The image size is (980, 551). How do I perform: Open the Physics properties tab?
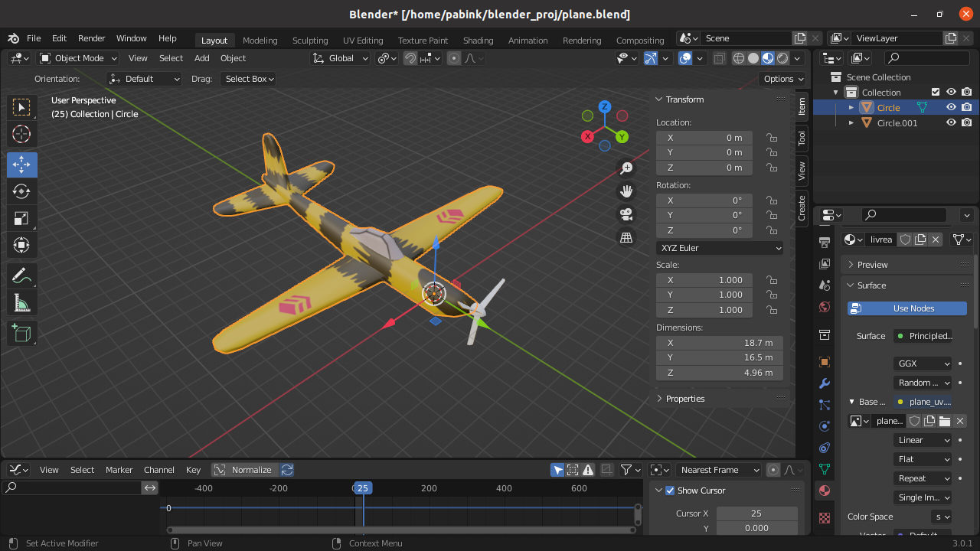pos(825,426)
